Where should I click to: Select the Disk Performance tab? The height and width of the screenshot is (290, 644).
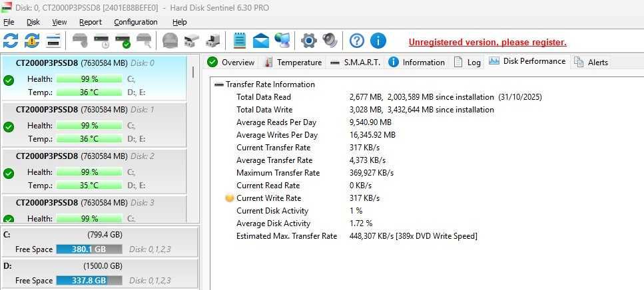point(527,61)
